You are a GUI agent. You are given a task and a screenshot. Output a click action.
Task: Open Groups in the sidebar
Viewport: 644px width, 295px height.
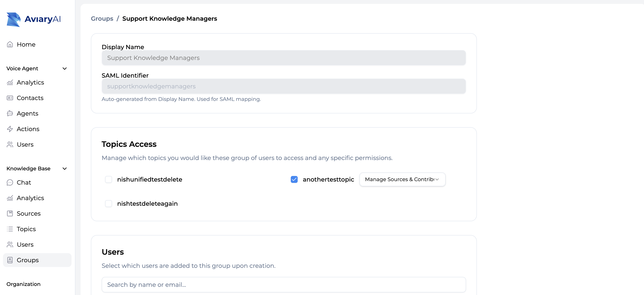pyautogui.click(x=28, y=260)
